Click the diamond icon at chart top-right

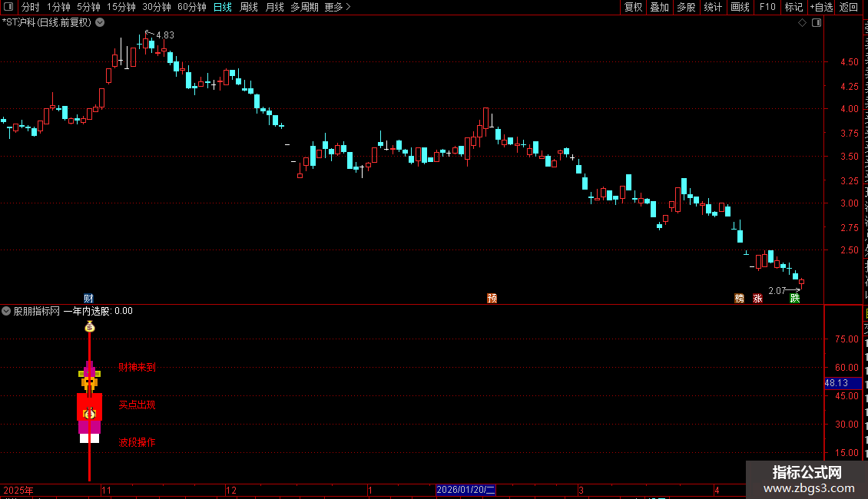[802, 23]
